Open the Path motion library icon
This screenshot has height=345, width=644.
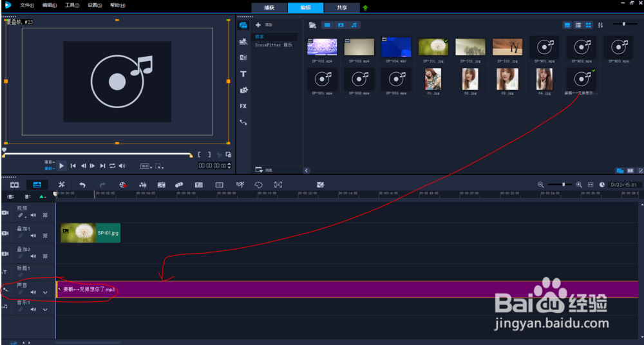(x=243, y=122)
